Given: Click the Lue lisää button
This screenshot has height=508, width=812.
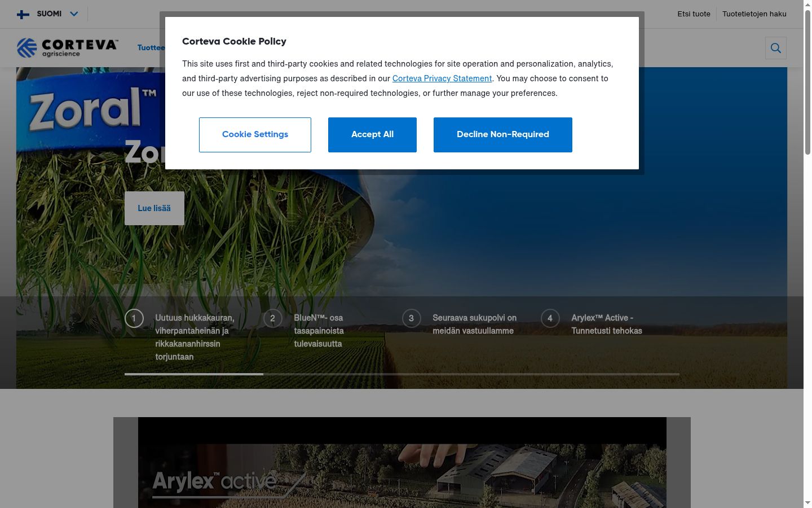Looking at the screenshot, I should coord(154,208).
